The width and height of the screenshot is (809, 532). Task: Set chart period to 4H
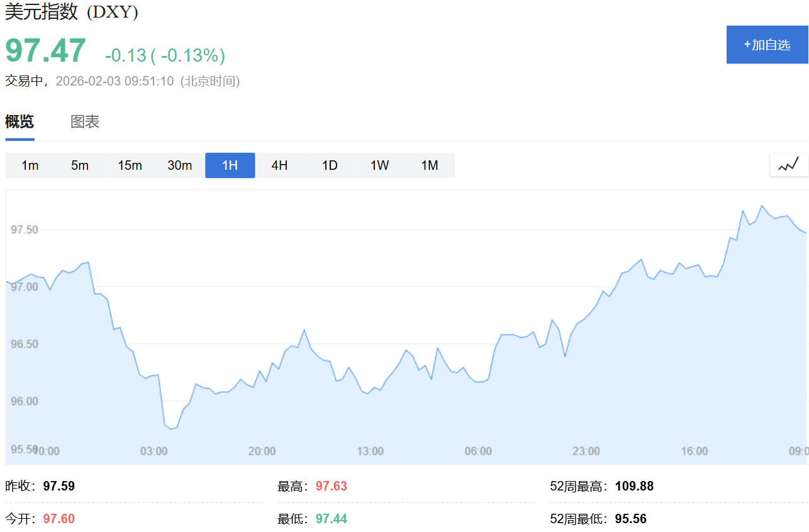point(279,165)
